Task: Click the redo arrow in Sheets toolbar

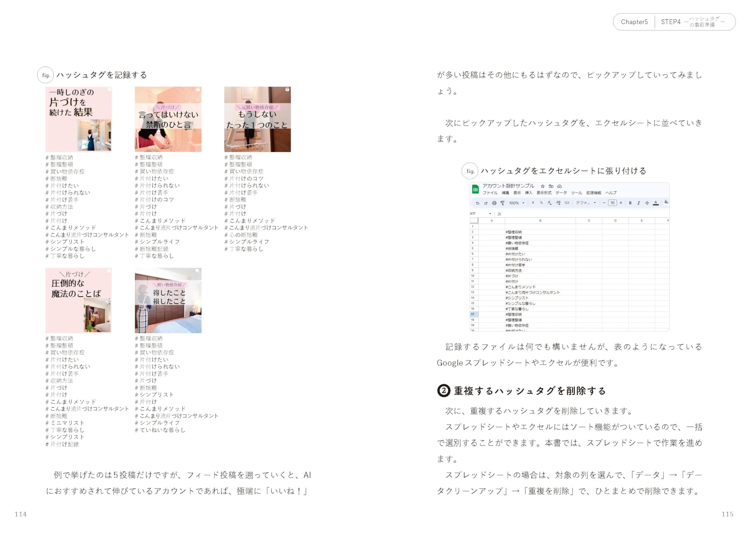Action: pyautogui.click(x=485, y=203)
